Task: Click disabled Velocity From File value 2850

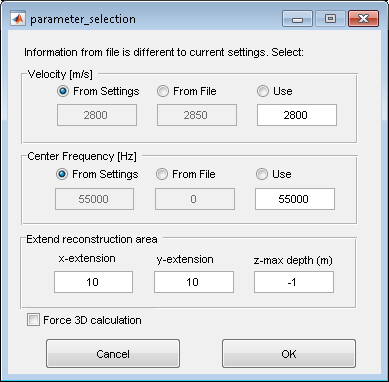Action: pyautogui.click(x=197, y=115)
